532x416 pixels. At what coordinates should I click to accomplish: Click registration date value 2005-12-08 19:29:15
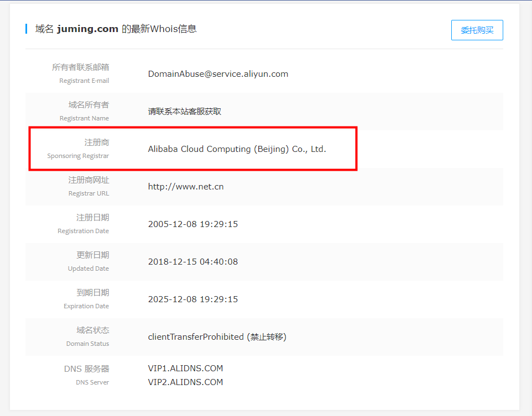pyautogui.click(x=193, y=224)
